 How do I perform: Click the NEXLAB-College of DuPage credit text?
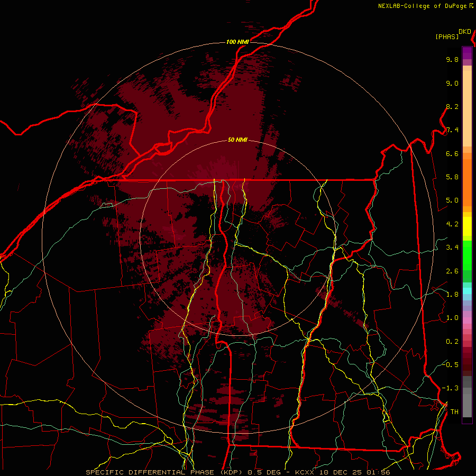click(x=423, y=6)
